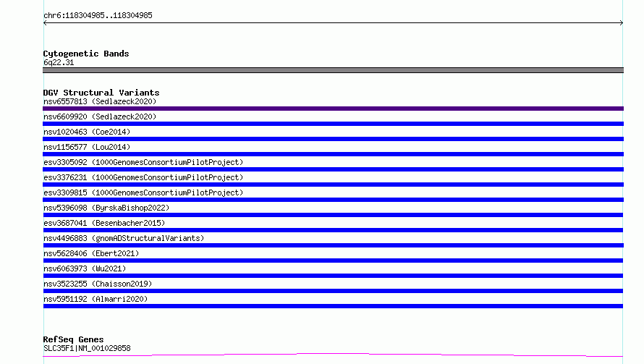Open variant nsv6063973 (Wu2021) label

tap(85, 268)
